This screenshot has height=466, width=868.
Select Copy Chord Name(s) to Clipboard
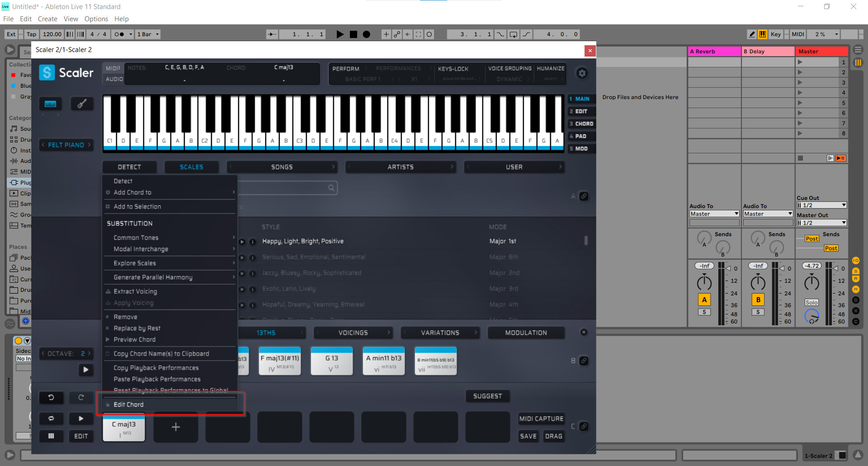point(170,354)
